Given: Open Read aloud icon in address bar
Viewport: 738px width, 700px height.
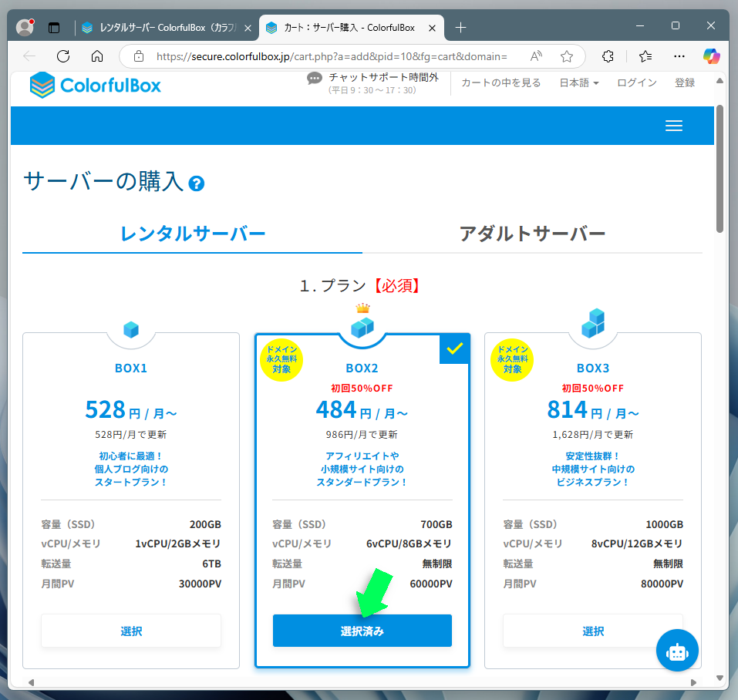Looking at the screenshot, I should point(536,56).
